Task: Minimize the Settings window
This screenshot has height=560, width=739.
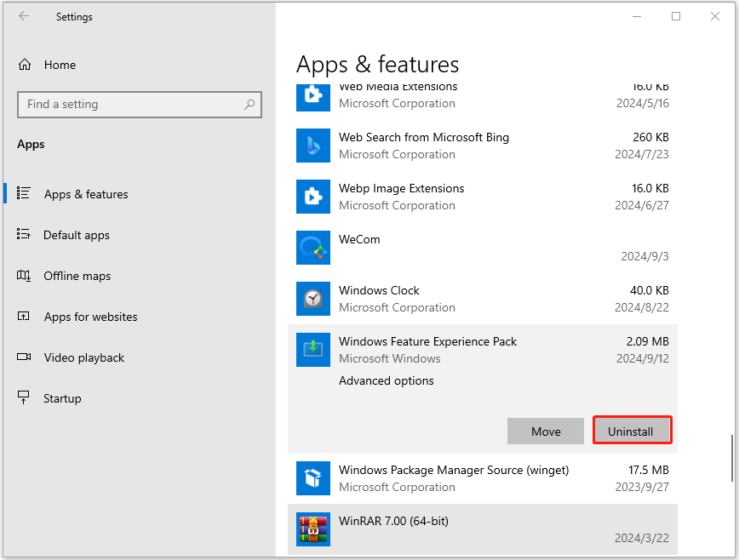Action: pos(637,16)
